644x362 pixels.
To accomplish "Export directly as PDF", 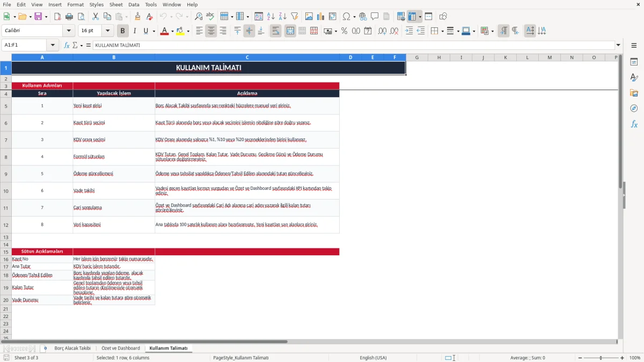I will pos(57,17).
